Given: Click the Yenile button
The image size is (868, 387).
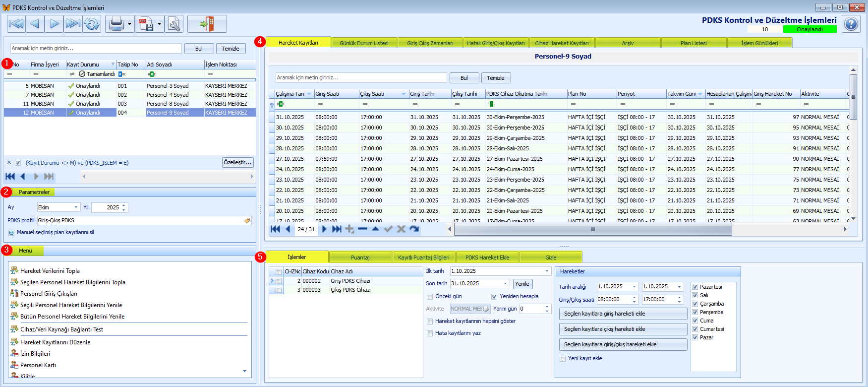Looking at the screenshot, I should coord(522,284).
